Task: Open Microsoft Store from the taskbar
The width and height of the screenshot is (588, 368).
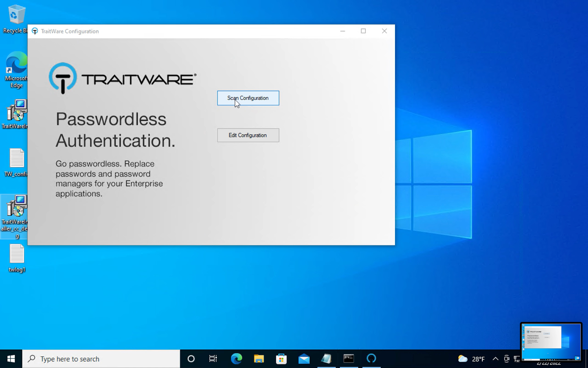Action: tap(281, 359)
